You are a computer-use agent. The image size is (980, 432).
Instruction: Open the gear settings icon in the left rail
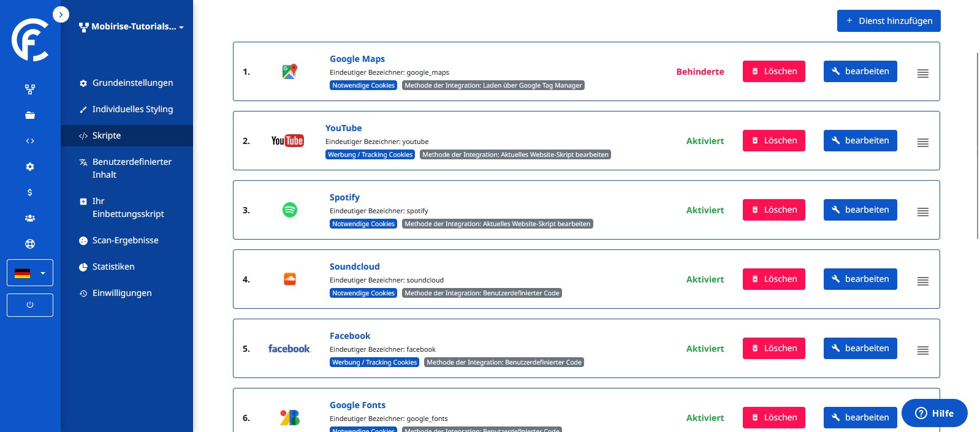click(30, 167)
